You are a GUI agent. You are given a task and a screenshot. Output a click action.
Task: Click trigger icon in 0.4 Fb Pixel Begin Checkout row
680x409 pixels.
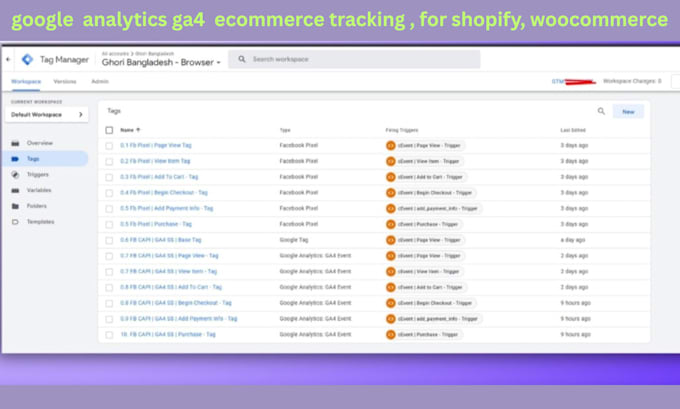pos(391,193)
